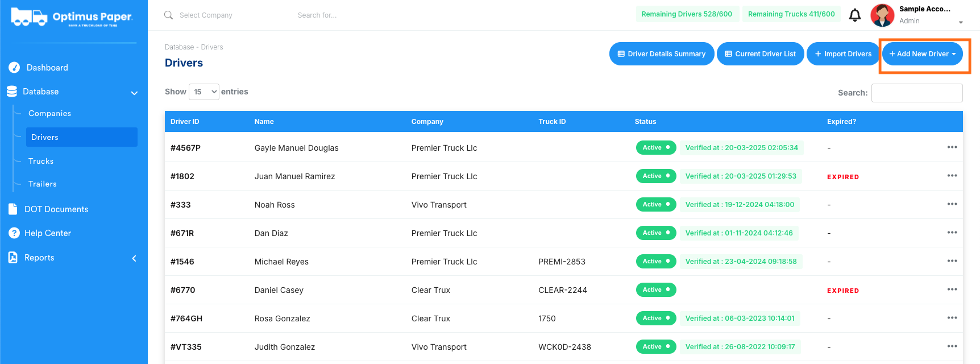Toggle Active status badge for Noah Ross
This screenshot has width=980, height=364.
tap(656, 205)
